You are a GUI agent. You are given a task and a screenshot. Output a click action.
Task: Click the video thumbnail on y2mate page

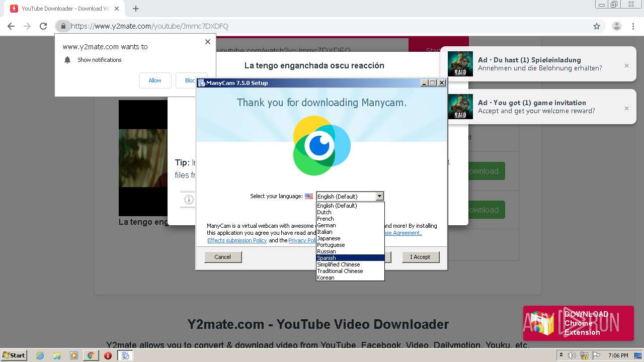(x=143, y=158)
